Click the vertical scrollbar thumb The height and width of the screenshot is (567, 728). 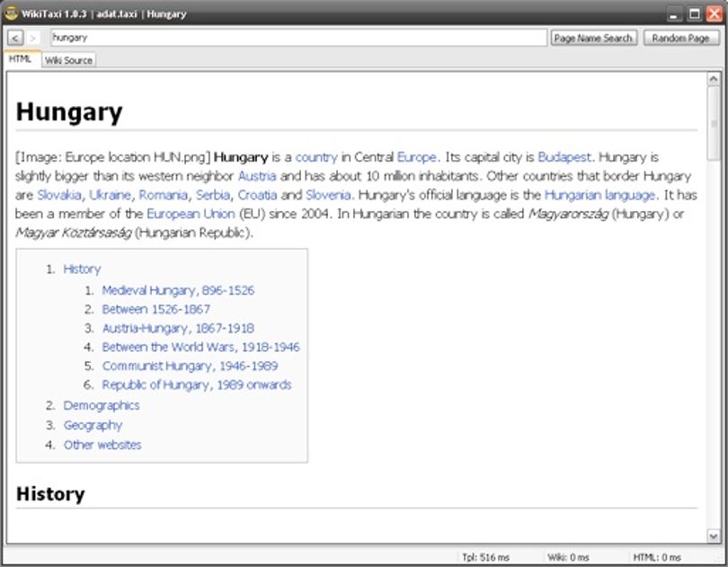(x=714, y=123)
